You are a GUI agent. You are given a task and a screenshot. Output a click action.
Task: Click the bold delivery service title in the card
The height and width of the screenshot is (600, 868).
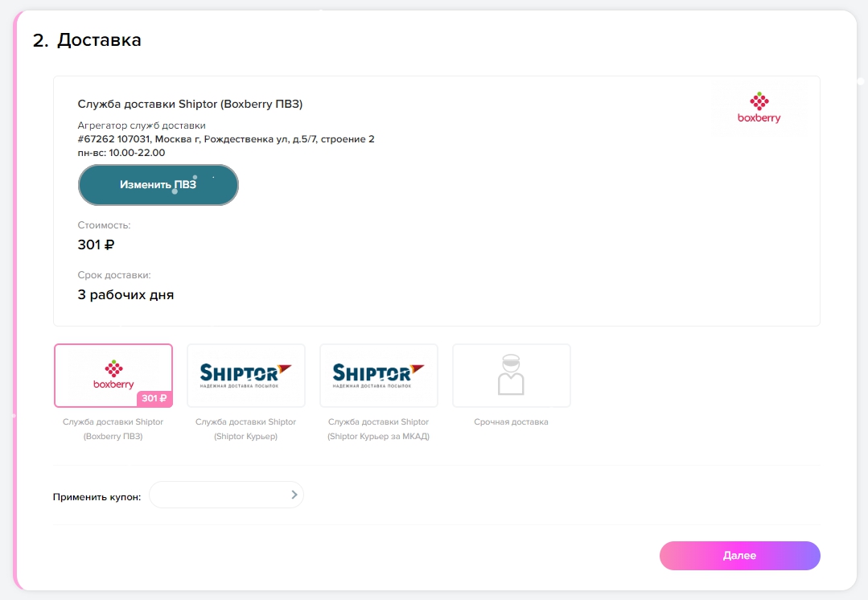coord(190,104)
